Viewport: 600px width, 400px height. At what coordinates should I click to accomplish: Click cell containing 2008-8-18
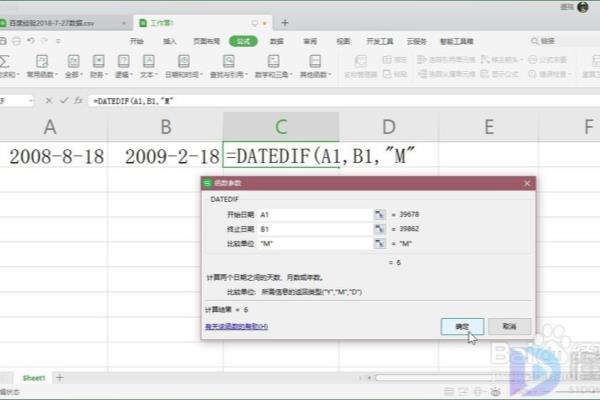pyautogui.click(x=54, y=156)
